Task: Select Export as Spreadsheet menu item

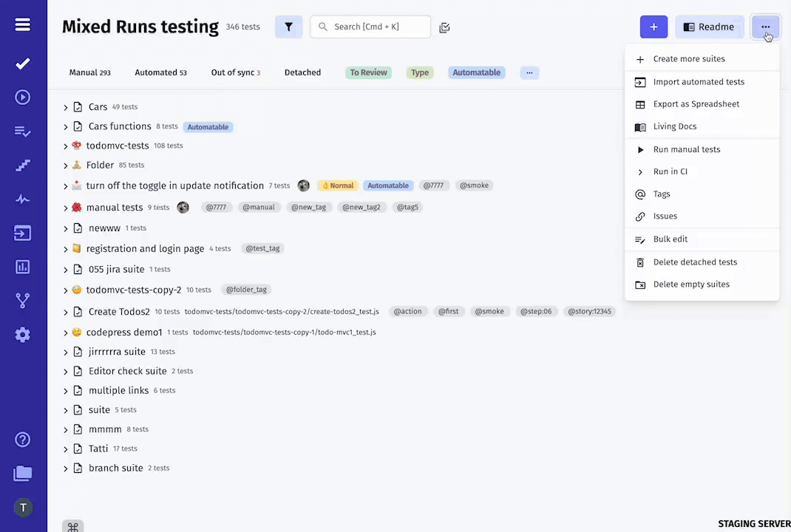Action: coord(702,104)
